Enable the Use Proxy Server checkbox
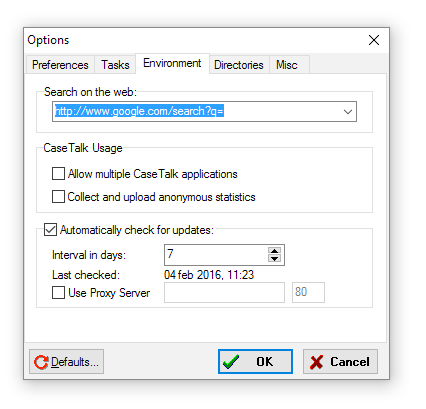Viewport: 426px width, 409px height. (x=58, y=293)
